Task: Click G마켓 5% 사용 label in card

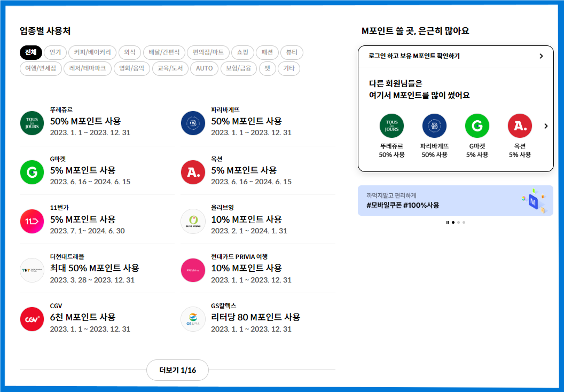Action: [477, 150]
